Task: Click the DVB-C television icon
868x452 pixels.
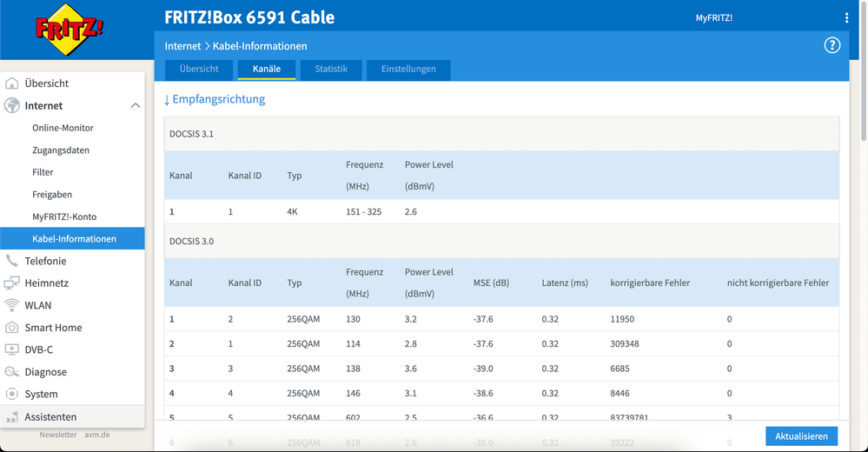Action: point(12,349)
